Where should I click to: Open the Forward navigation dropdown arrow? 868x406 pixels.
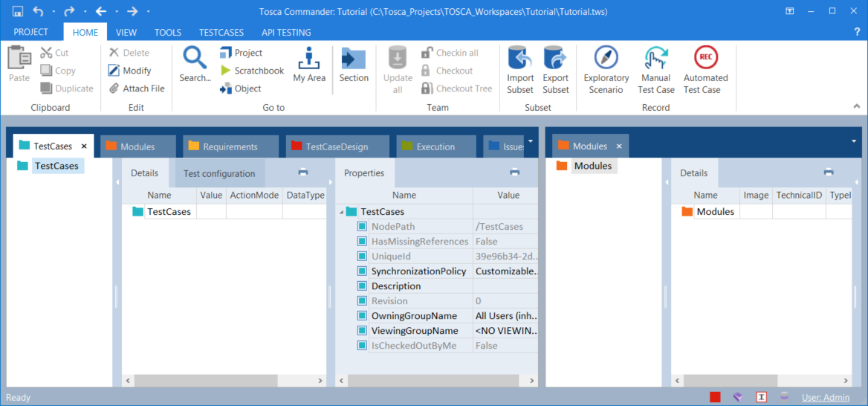point(149,12)
